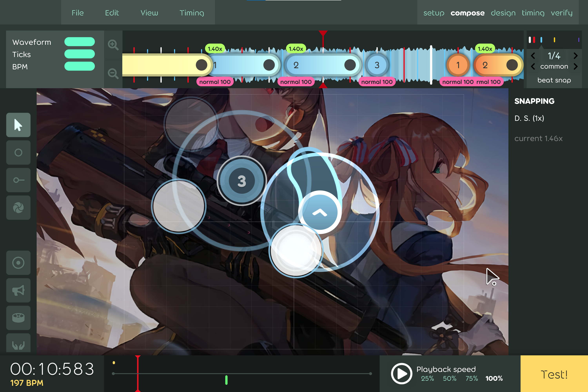
Task: Click the timeline zoom out magnifier
Action: pos(113,74)
